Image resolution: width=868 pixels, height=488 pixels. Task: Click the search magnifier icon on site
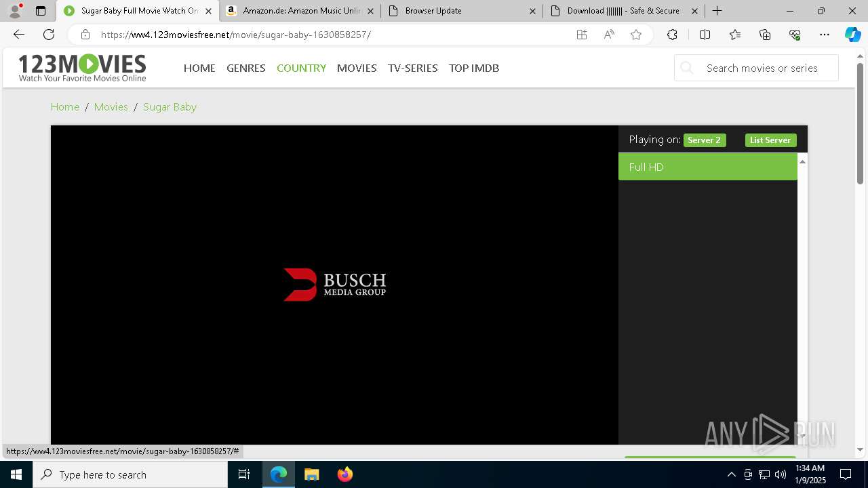coord(687,68)
